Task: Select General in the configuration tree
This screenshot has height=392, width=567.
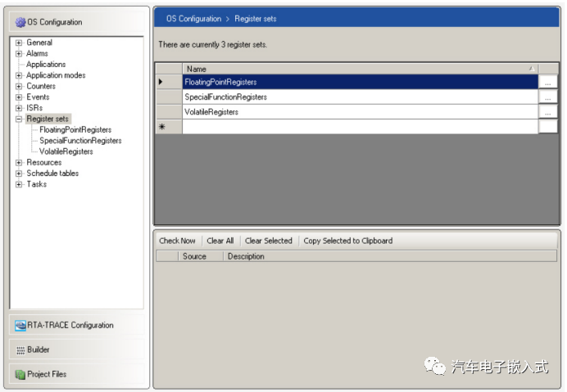Action: coord(39,43)
